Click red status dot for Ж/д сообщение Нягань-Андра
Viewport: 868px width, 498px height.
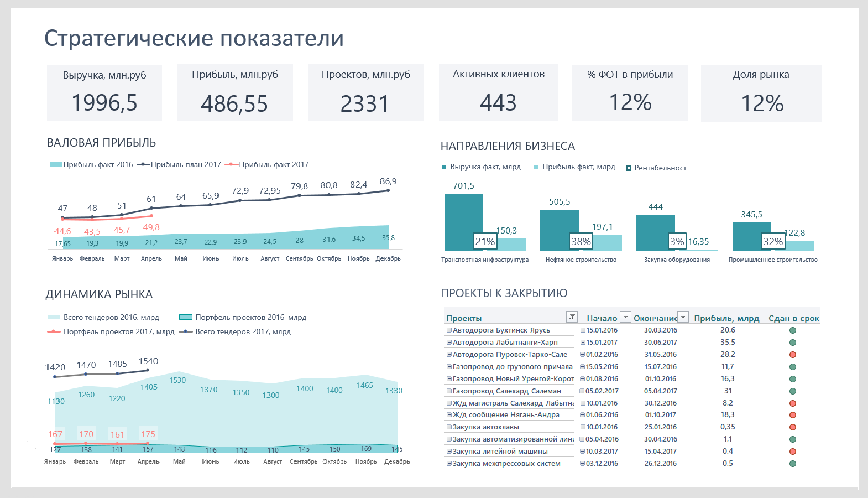coord(792,415)
